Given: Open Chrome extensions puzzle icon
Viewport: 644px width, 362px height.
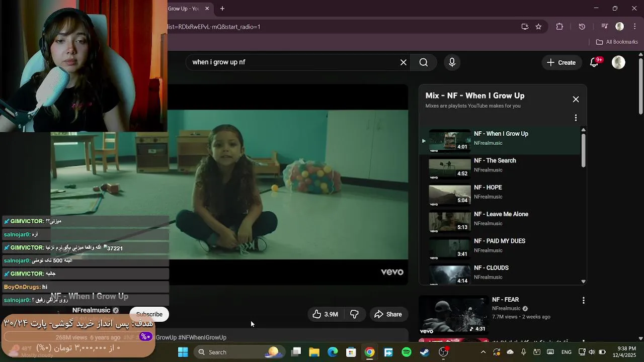Looking at the screenshot, I should click(559, 27).
